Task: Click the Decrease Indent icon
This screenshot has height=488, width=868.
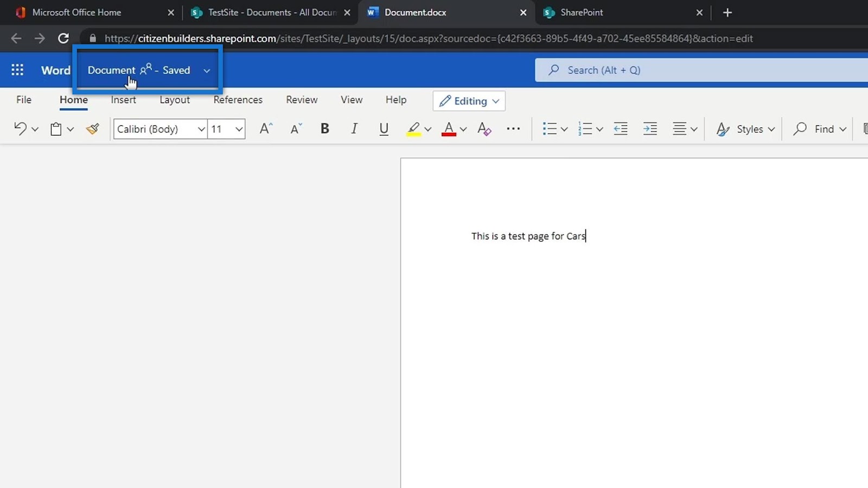Action: click(x=620, y=129)
